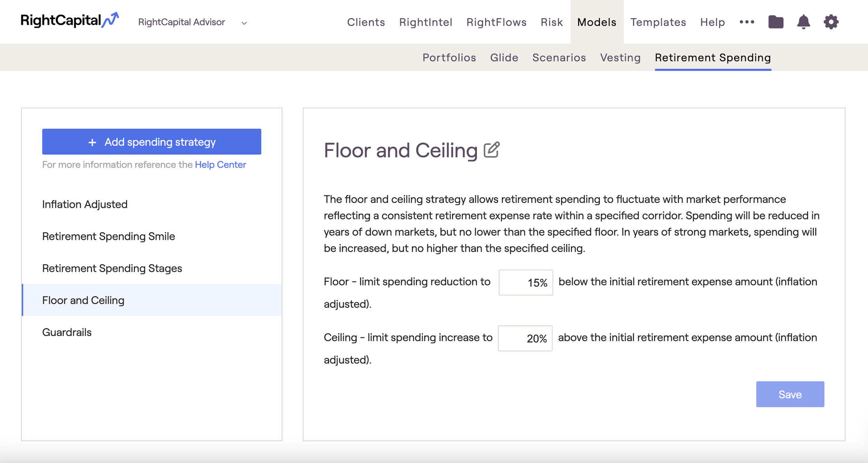Click the Floor and Ceiling heading text

[x=401, y=150]
